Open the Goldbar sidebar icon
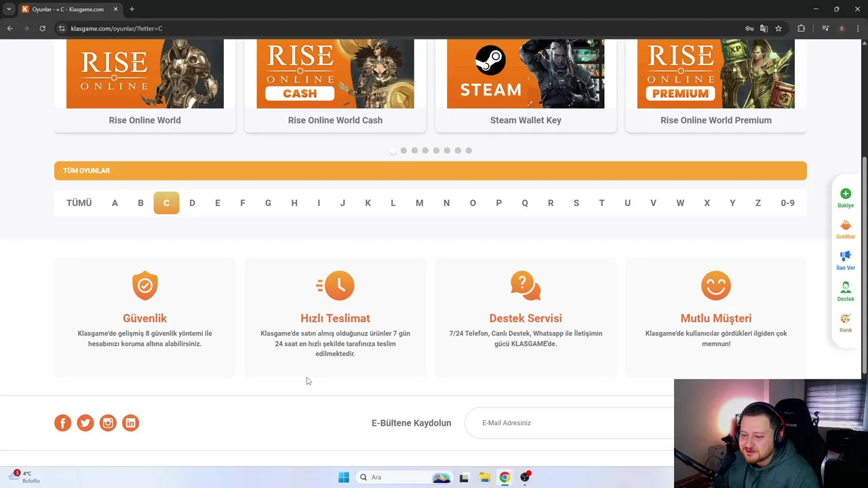The image size is (868, 488). pos(846,225)
